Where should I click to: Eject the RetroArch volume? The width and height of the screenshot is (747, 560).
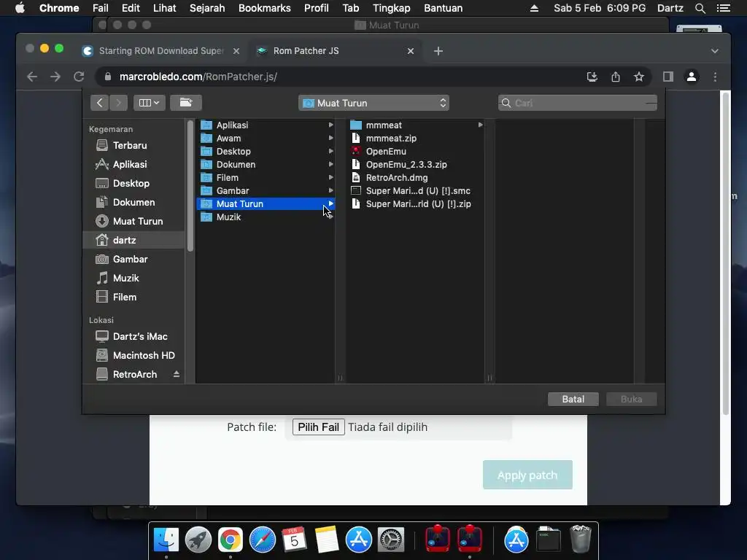177,374
